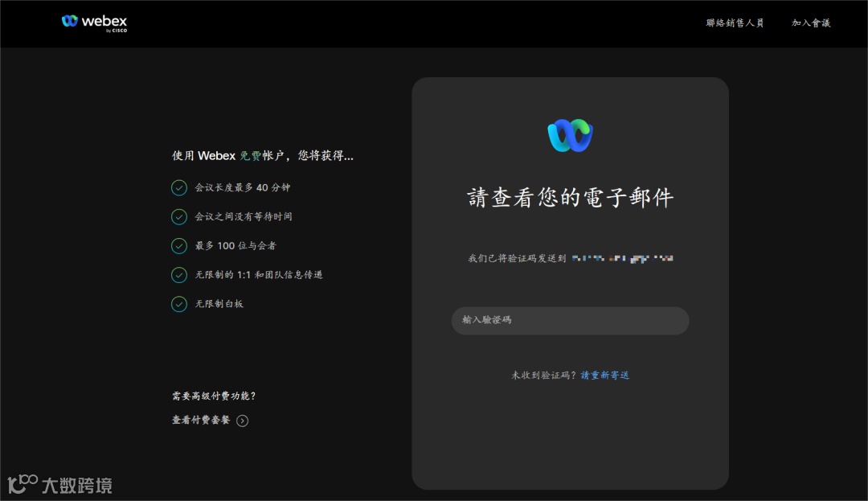Click checkmark icon next to 会议长度最多 40 分钟
Screen dimensions: 868x501
tap(178, 187)
